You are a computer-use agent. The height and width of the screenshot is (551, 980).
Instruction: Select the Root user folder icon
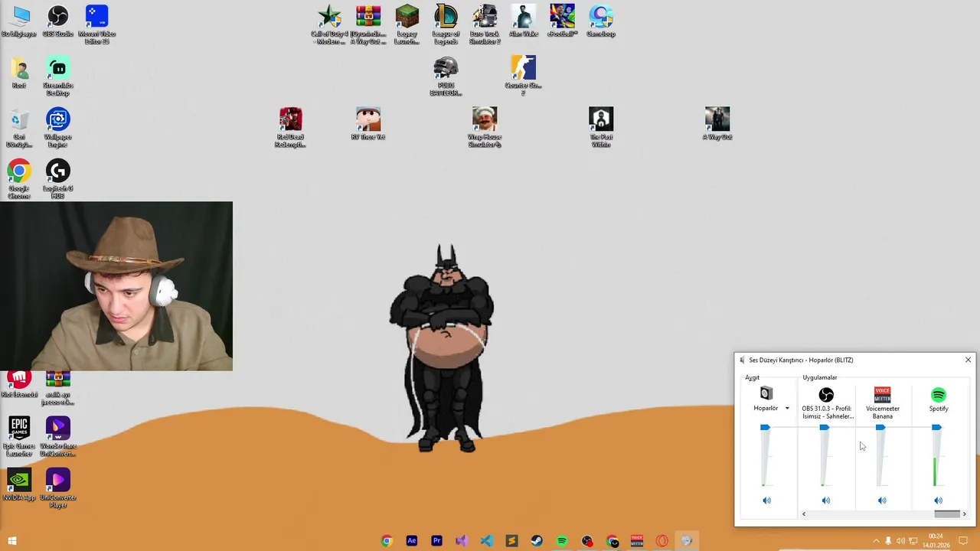coord(19,73)
